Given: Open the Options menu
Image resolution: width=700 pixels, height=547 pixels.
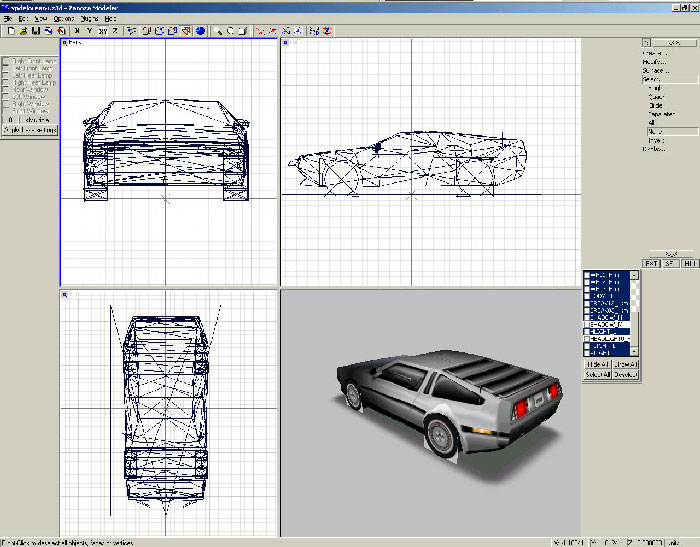Looking at the screenshot, I should click(x=64, y=19).
